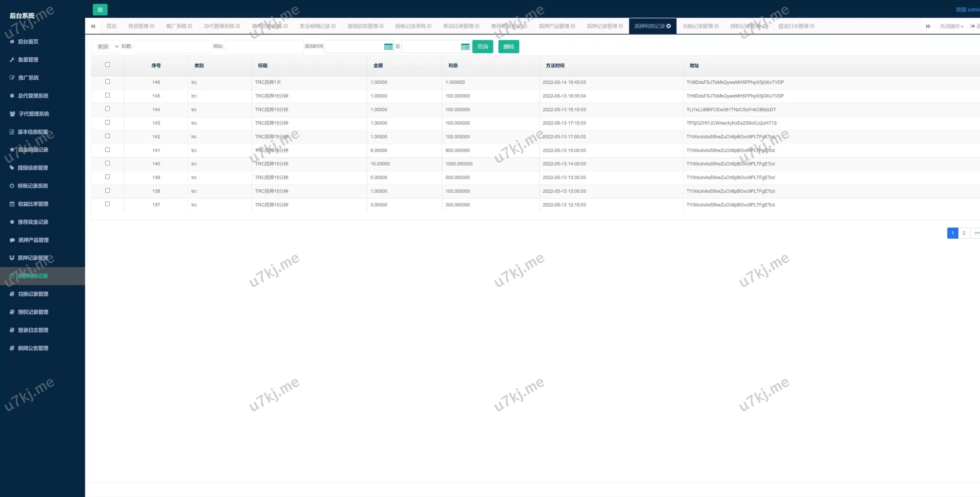Open the 类别 dropdown filter
Image resolution: width=980 pixels, height=497 pixels.
(x=106, y=46)
